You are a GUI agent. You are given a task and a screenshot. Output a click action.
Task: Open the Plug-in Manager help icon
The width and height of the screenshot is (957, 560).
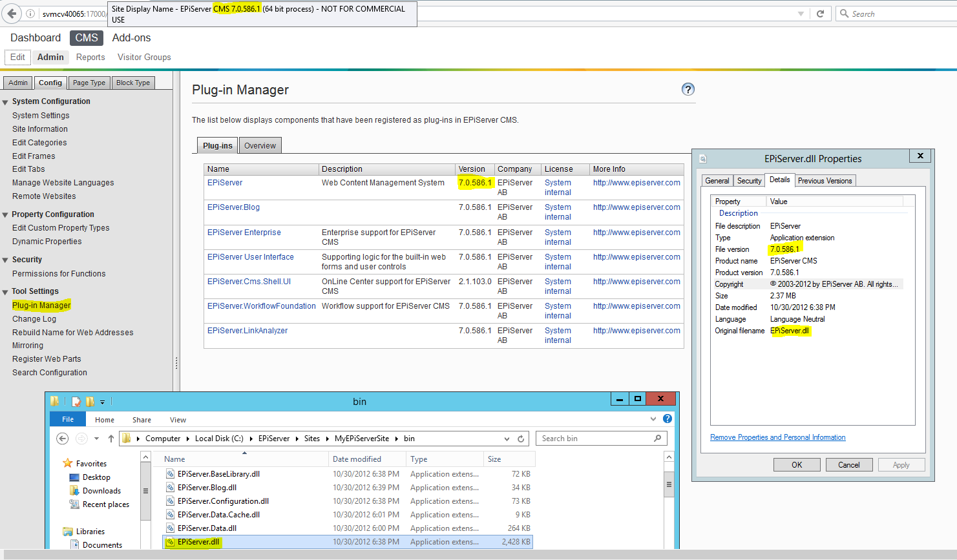(688, 89)
